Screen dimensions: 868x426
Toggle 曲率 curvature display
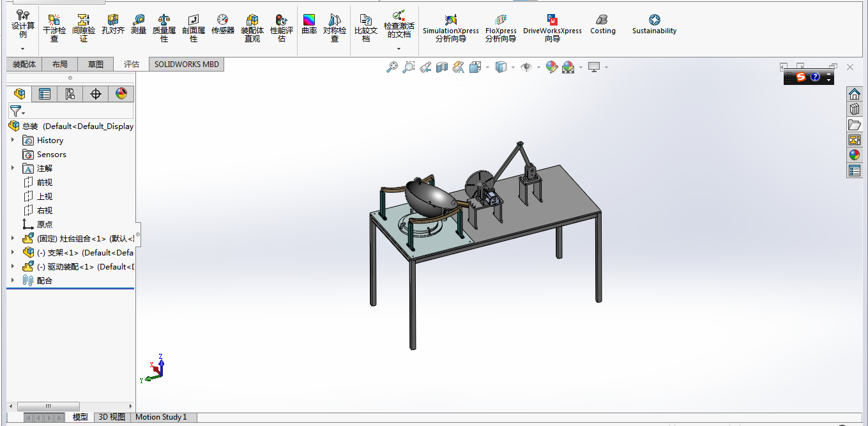point(309,25)
